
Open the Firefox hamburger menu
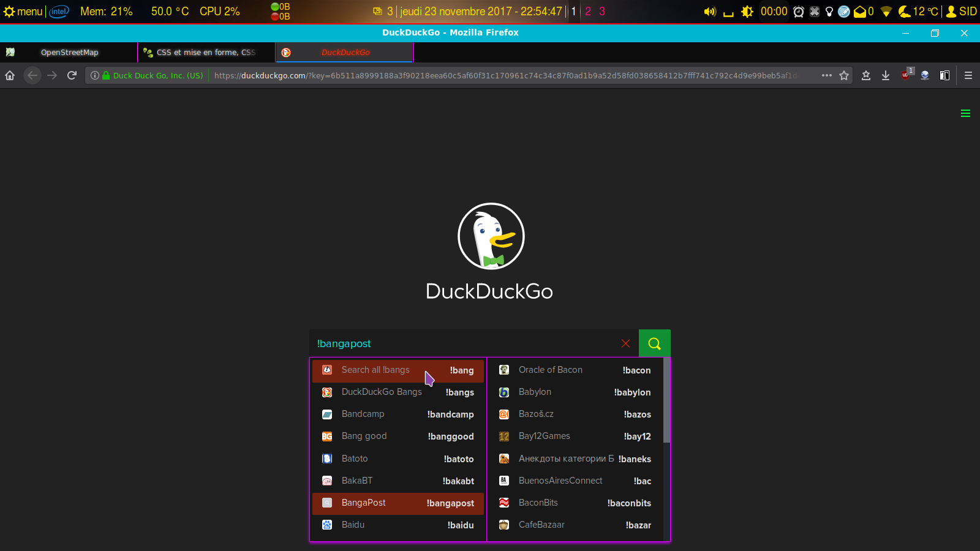click(968, 75)
